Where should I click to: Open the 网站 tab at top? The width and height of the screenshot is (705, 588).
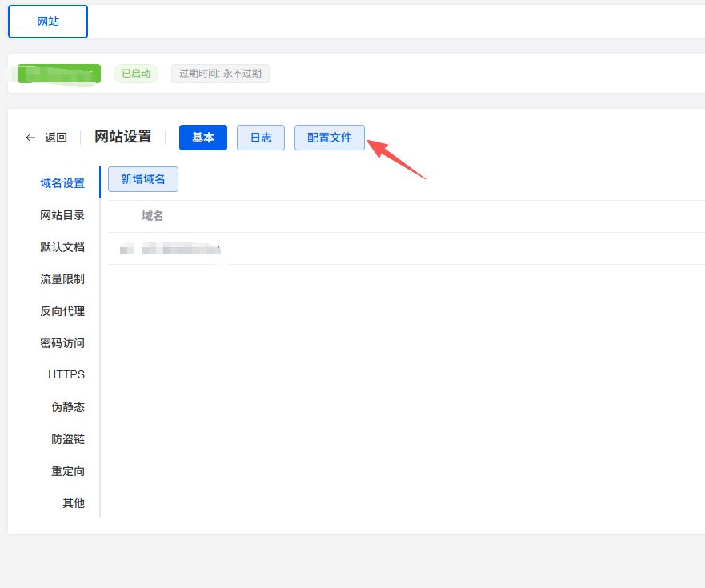[48, 22]
